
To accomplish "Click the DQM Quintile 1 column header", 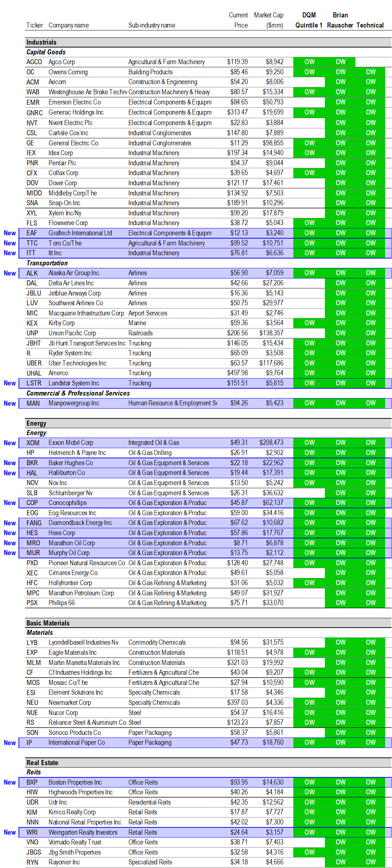I will [309, 20].
